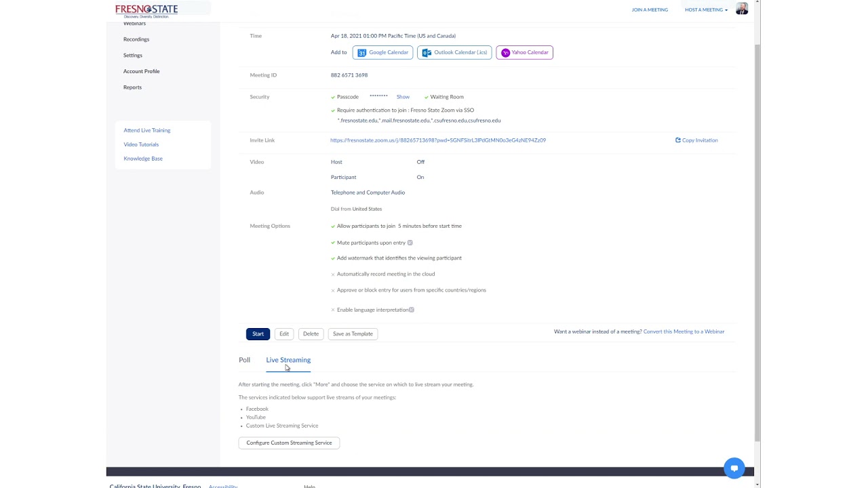Screen dimensions: 868x488
Task: Open Settings in the sidebar
Action: (x=133, y=55)
